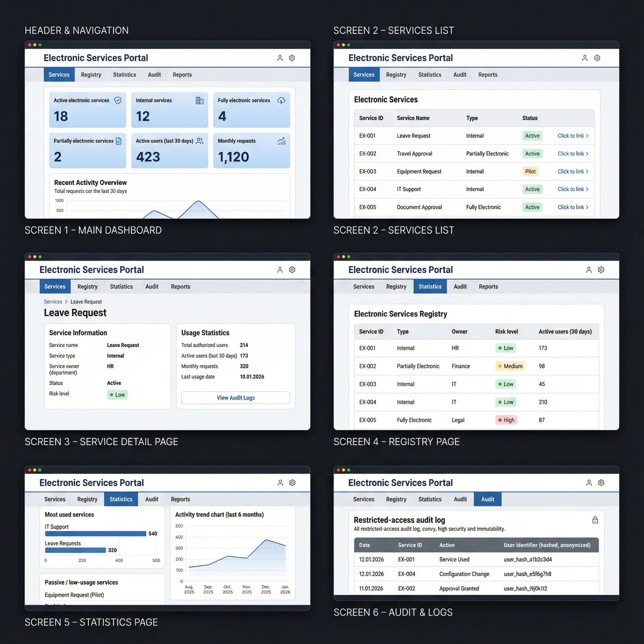The height and width of the screenshot is (644, 644).
Task: Click Monthly requests card showing 1,120
Action: pos(252,151)
